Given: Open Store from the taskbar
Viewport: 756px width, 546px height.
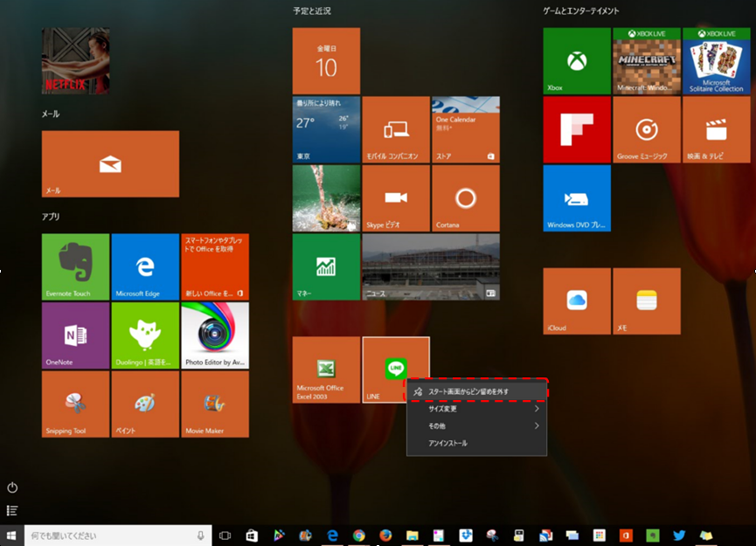Looking at the screenshot, I should 252,536.
